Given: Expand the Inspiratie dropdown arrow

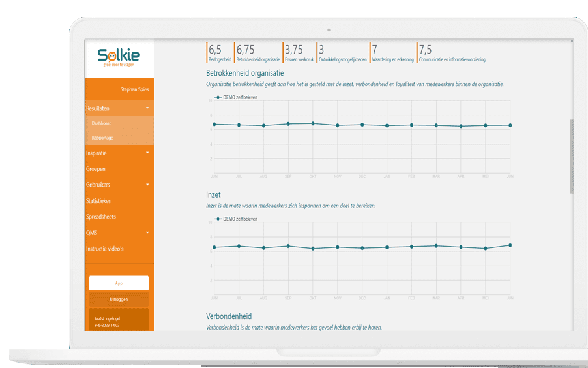Looking at the screenshot, I should (x=147, y=153).
